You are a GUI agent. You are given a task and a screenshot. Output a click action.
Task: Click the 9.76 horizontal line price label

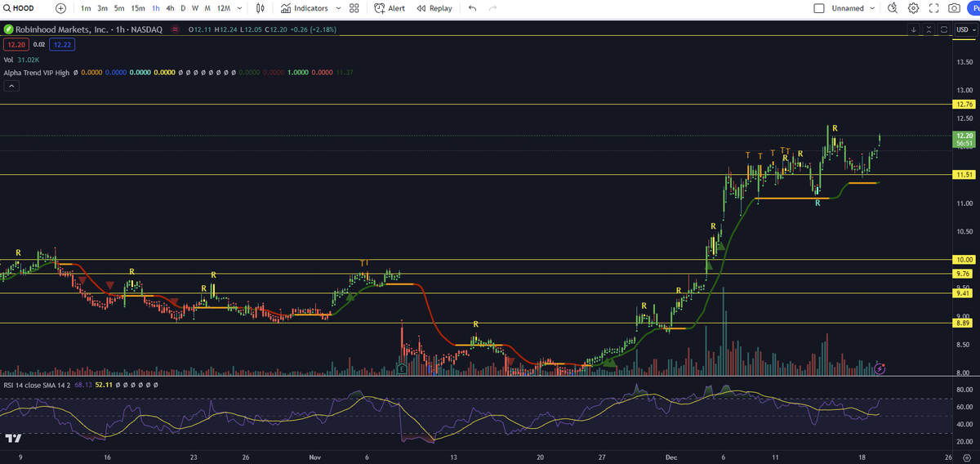click(x=964, y=274)
